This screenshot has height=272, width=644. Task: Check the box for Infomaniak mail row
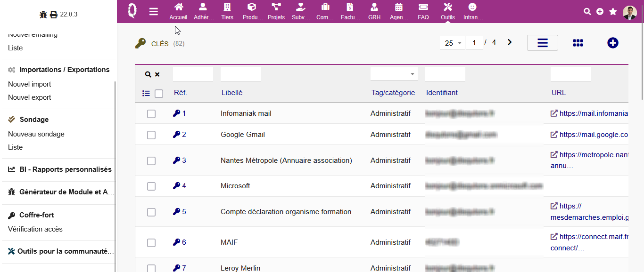[151, 114]
